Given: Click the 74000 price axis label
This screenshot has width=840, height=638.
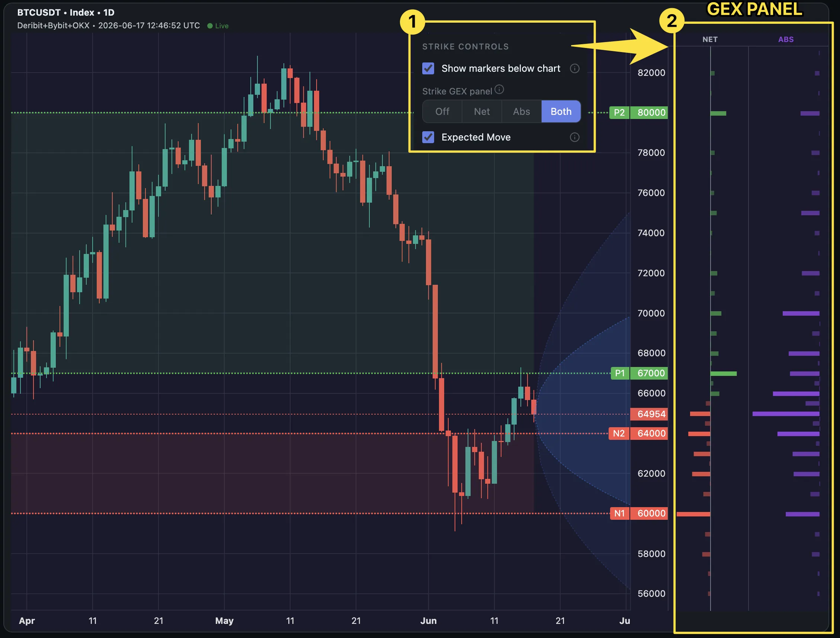Looking at the screenshot, I should coord(651,233).
